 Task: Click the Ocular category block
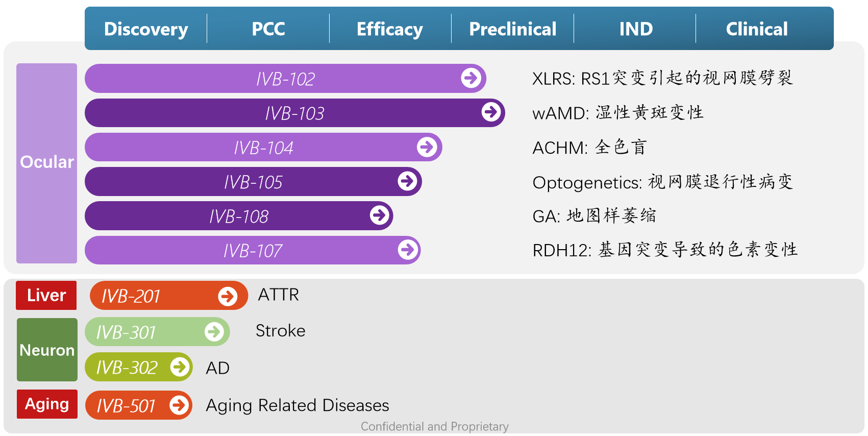(x=46, y=163)
